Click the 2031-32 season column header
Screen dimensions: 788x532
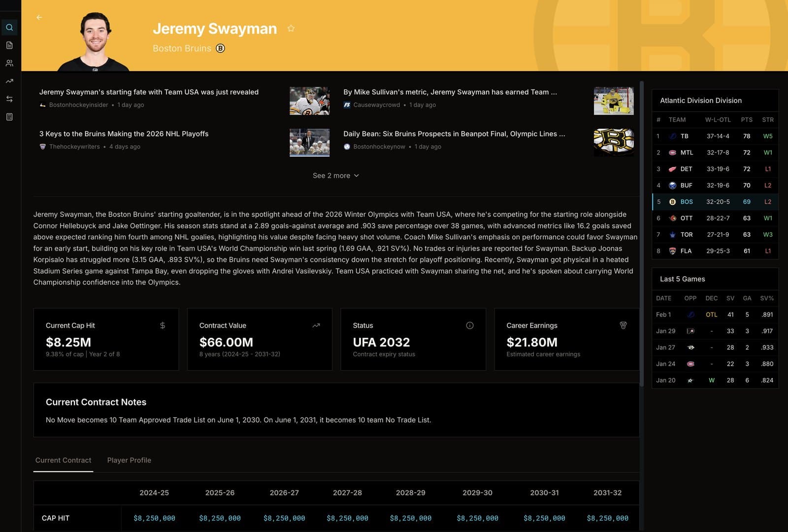pos(608,493)
